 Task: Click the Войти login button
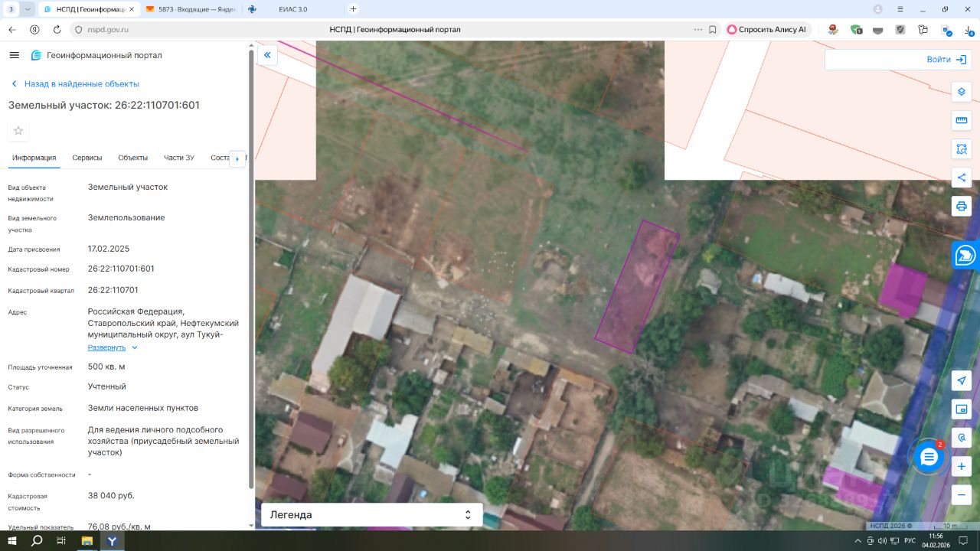tap(946, 60)
